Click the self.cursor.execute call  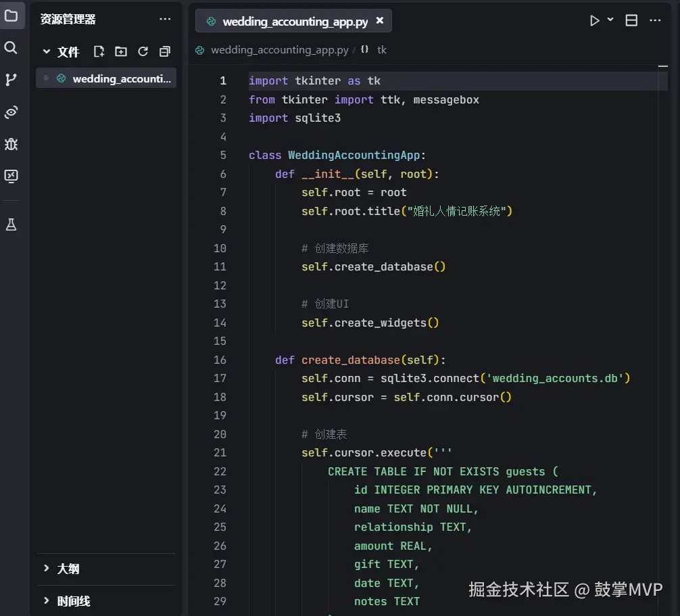(364, 453)
